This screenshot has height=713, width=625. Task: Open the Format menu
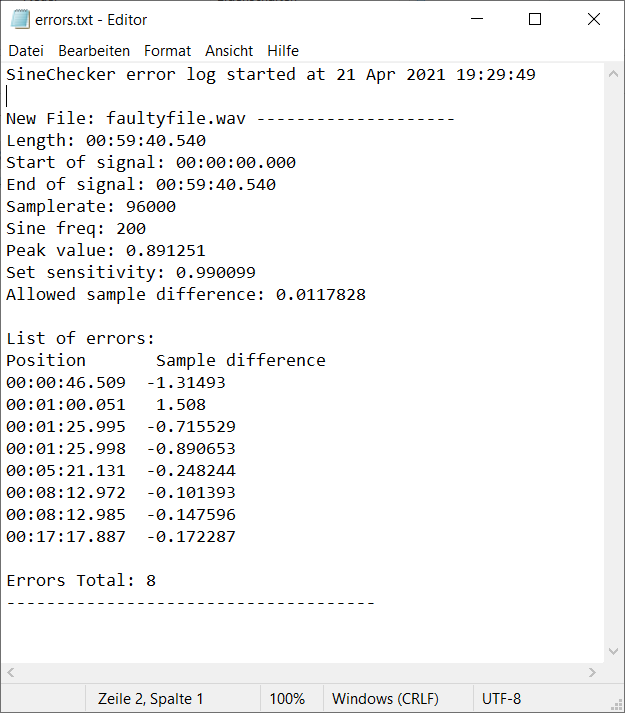[167, 50]
